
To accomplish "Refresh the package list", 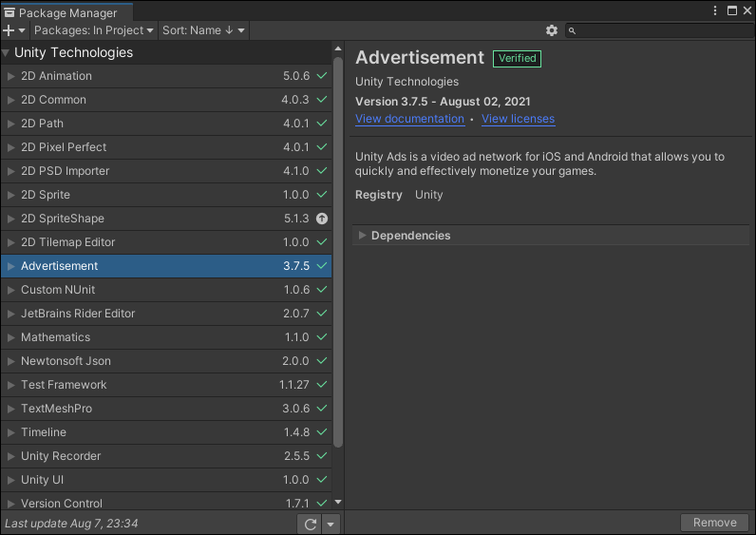I will click(310, 524).
